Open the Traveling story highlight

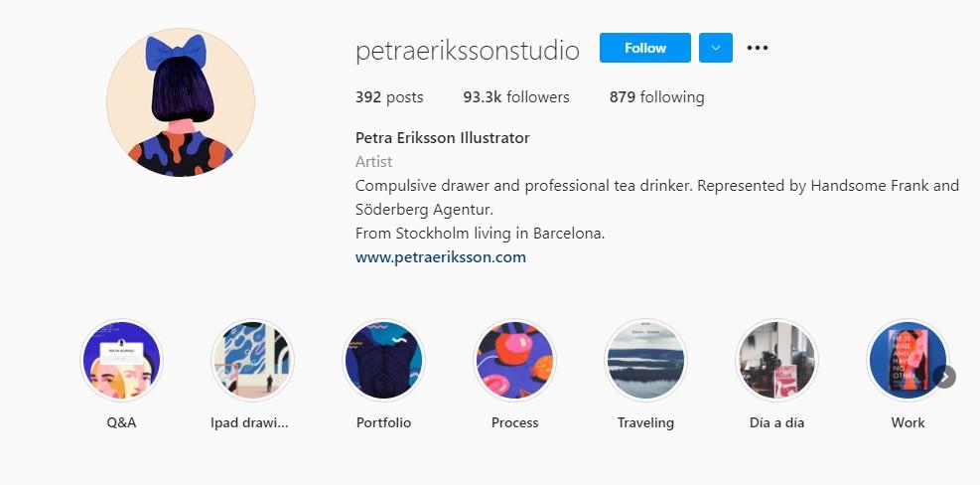[x=645, y=360]
